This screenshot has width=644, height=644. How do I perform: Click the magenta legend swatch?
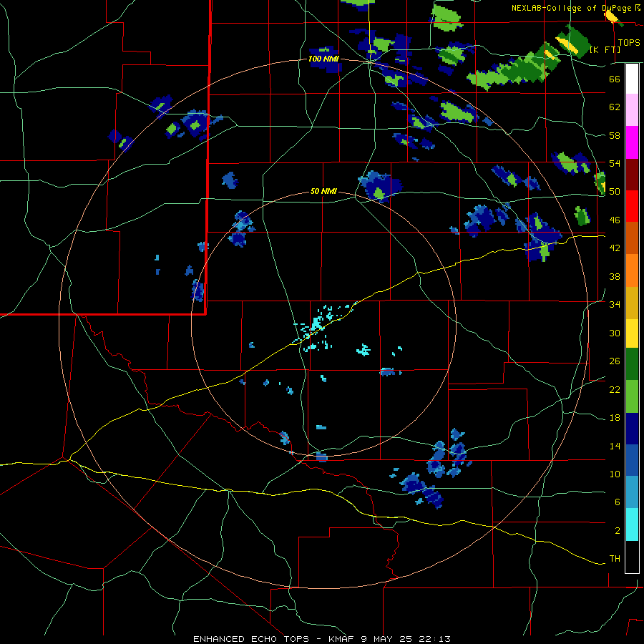pyautogui.click(x=632, y=142)
